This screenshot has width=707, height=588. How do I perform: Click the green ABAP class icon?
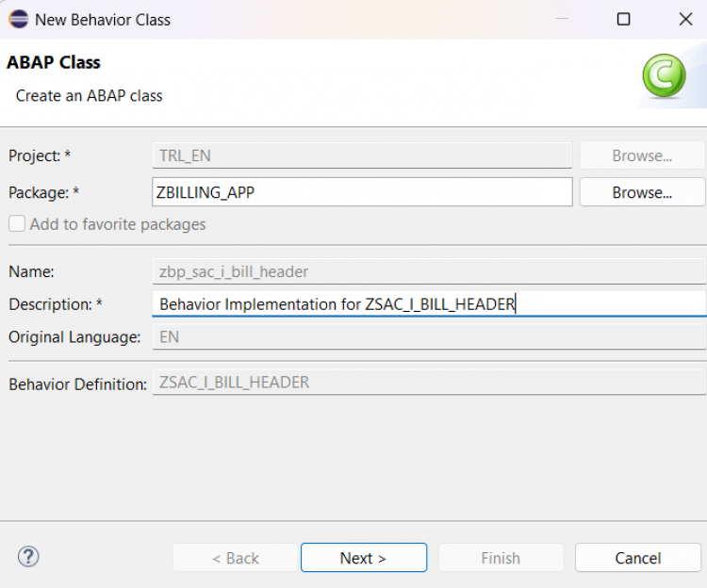665,75
